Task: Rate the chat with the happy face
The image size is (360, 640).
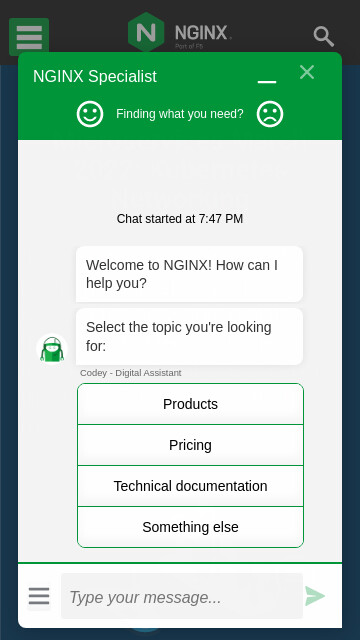Action: tap(90, 114)
